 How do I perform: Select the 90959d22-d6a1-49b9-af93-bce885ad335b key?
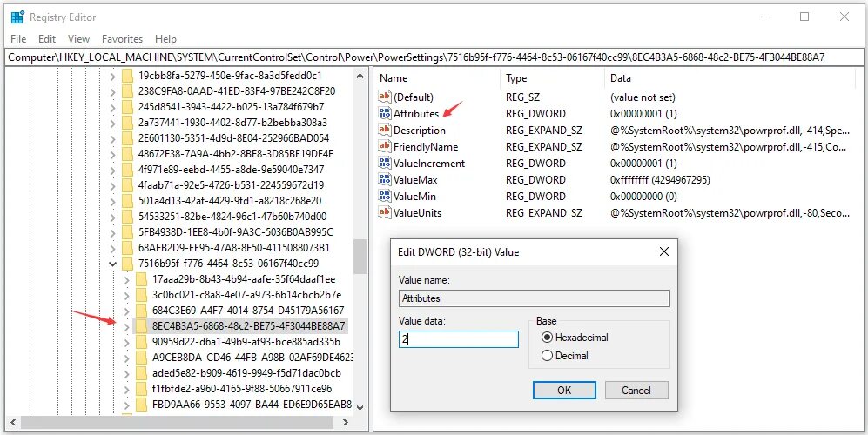point(246,341)
